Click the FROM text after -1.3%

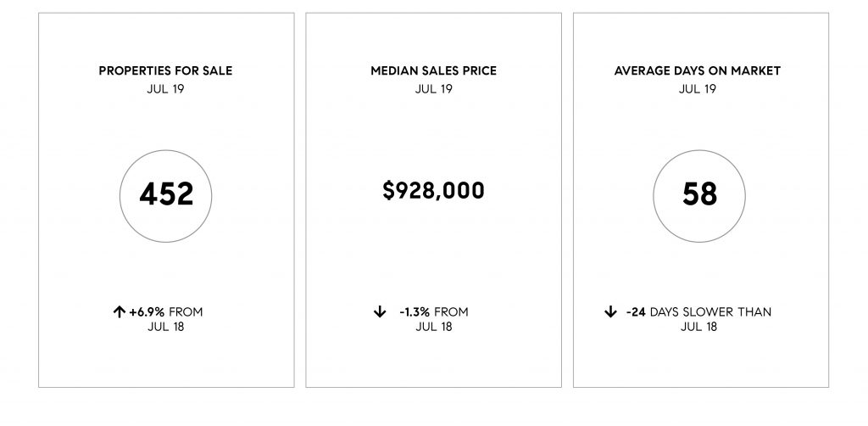[451, 312]
